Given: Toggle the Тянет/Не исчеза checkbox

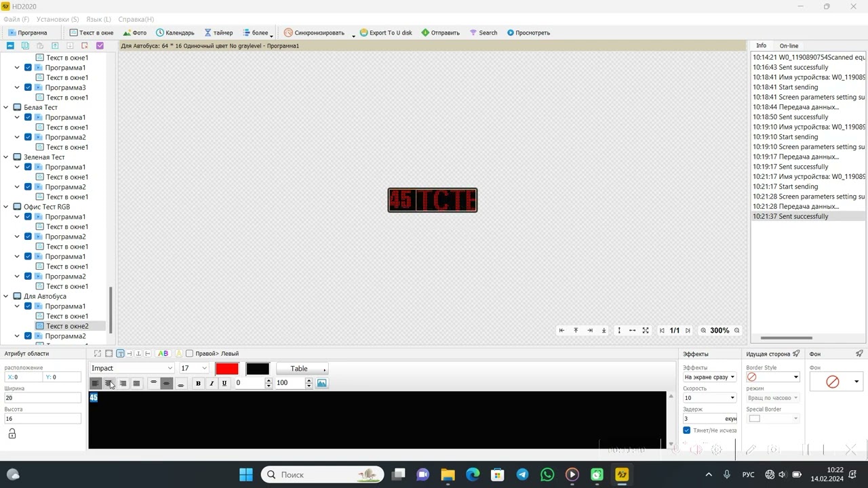Looking at the screenshot, I should click(687, 430).
